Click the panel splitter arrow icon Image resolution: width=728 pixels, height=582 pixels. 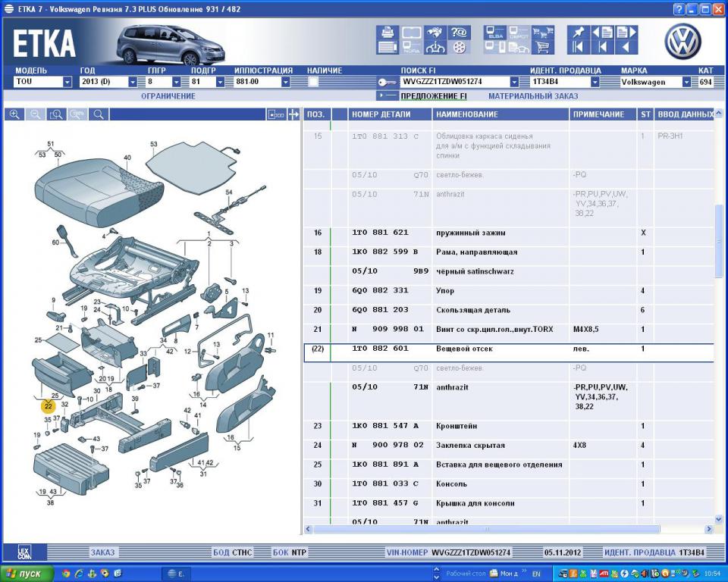tap(293, 114)
